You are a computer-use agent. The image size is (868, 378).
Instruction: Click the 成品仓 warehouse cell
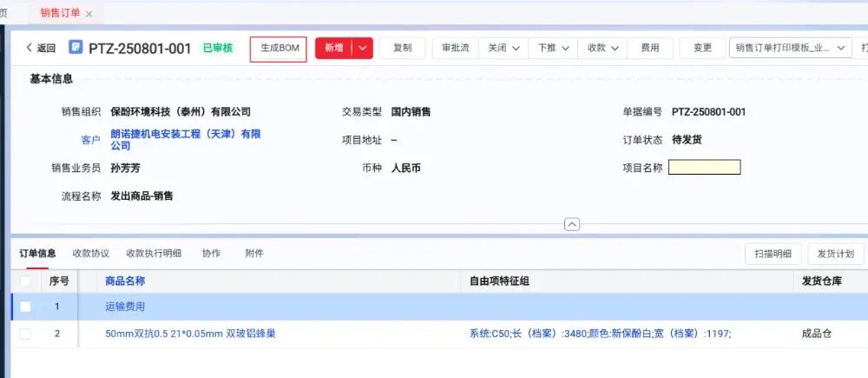point(817,334)
